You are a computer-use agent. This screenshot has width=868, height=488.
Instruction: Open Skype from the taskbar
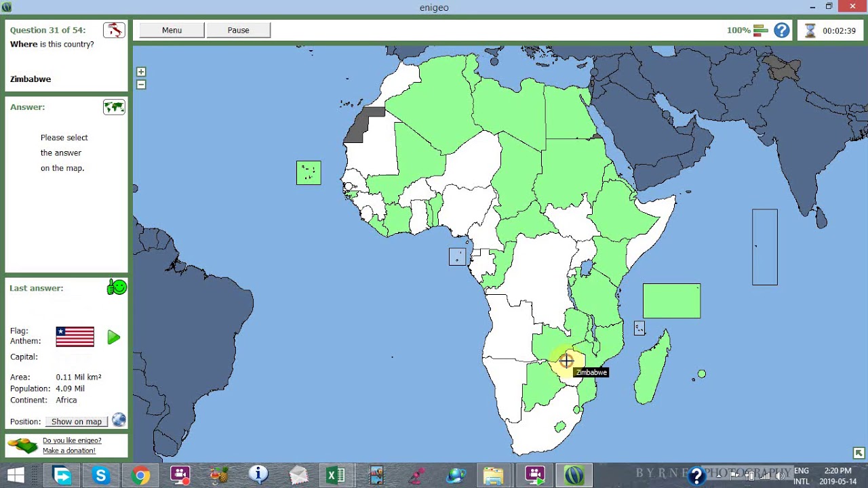point(101,476)
